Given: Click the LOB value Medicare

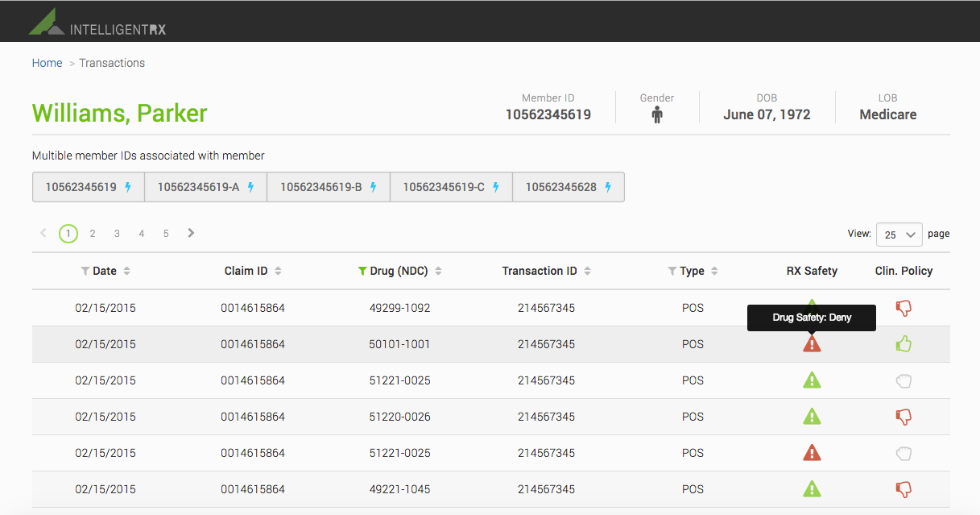Looking at the screenshot, I should 888,115.
